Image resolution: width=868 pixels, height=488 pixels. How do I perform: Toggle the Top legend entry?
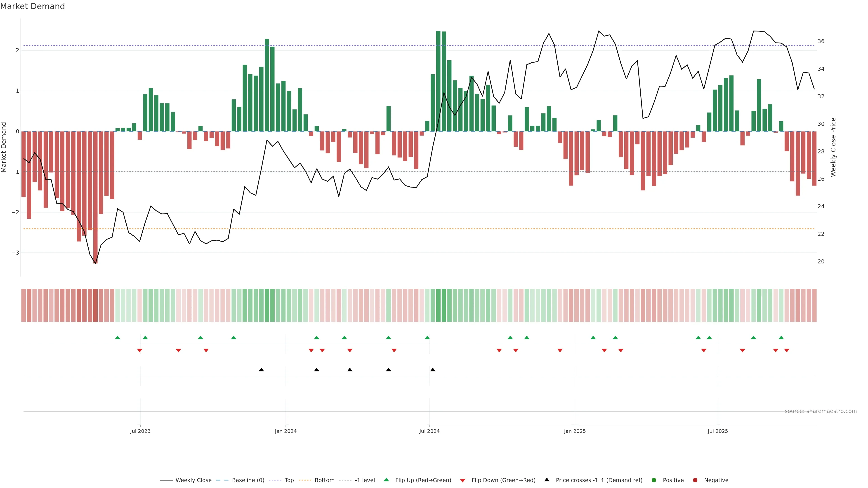click(289, 480)
